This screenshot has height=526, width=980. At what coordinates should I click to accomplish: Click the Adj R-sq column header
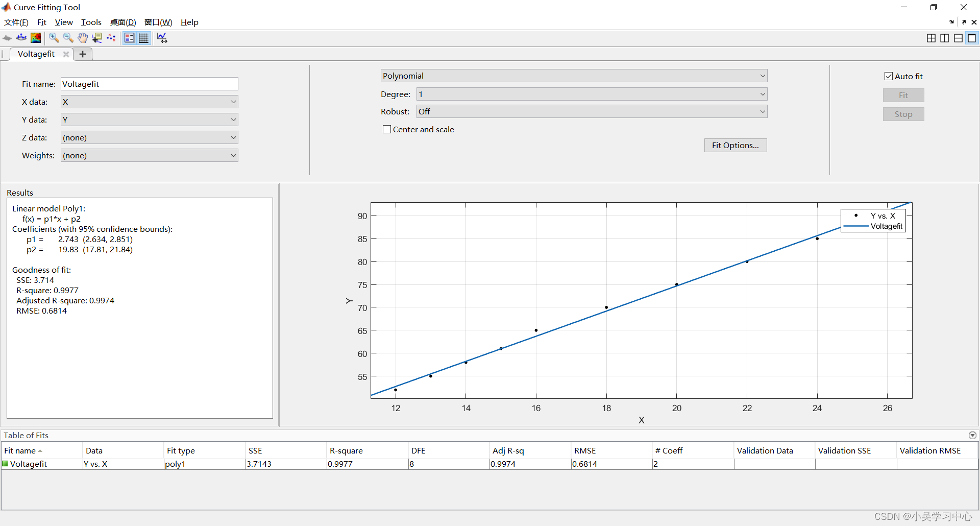tap(530, 450)
